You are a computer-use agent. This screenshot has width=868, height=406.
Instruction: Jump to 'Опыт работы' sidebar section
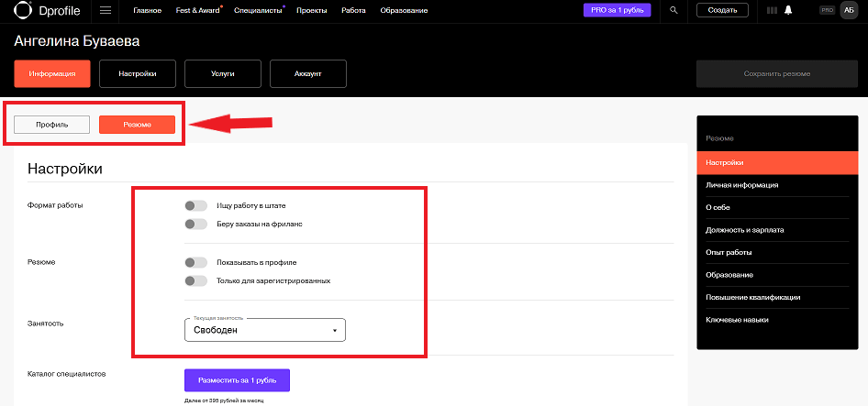tap(729, 252)
